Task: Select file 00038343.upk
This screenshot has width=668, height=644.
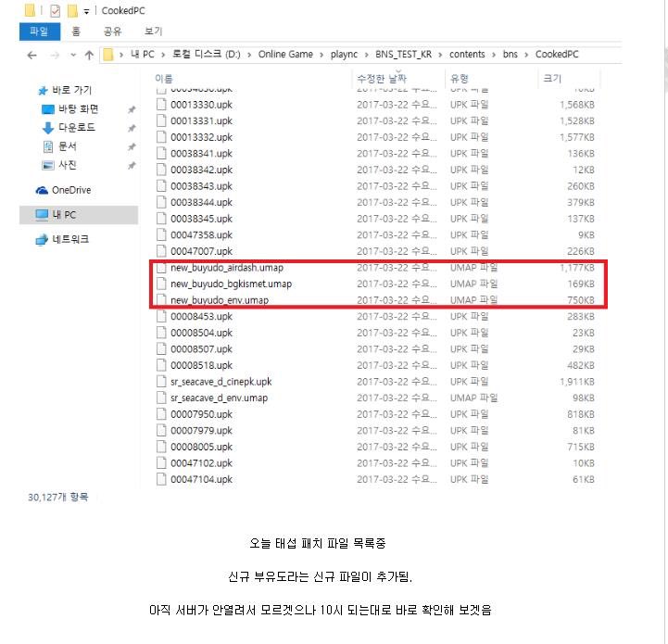Action: pyautogui.click(x=201, y=186)
